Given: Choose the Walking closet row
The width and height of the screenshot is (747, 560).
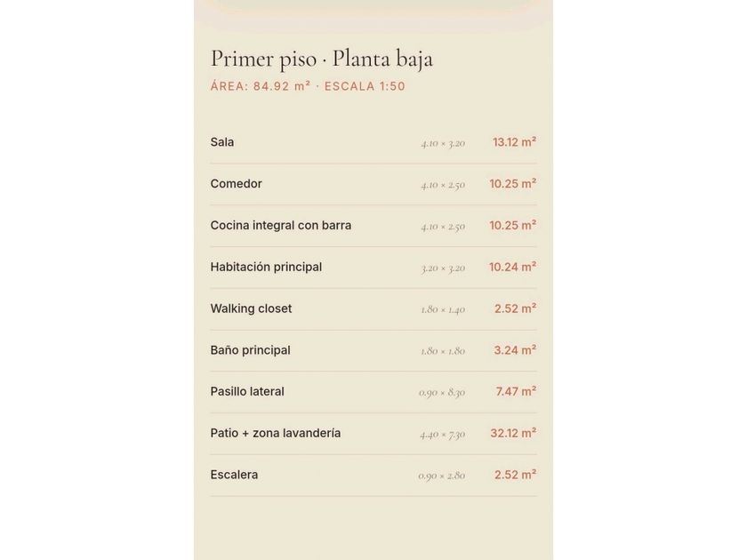Looking at the screenshot, I should click(373, 308).
